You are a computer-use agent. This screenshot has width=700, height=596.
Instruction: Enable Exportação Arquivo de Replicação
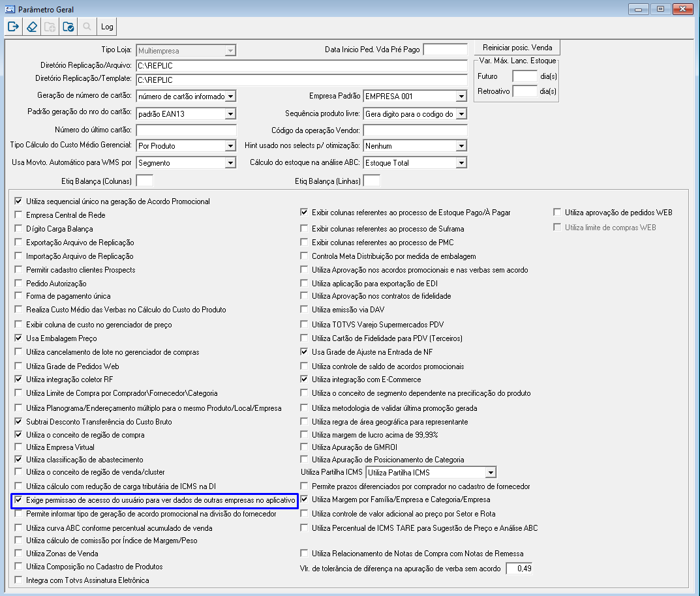tap(18, 242)
